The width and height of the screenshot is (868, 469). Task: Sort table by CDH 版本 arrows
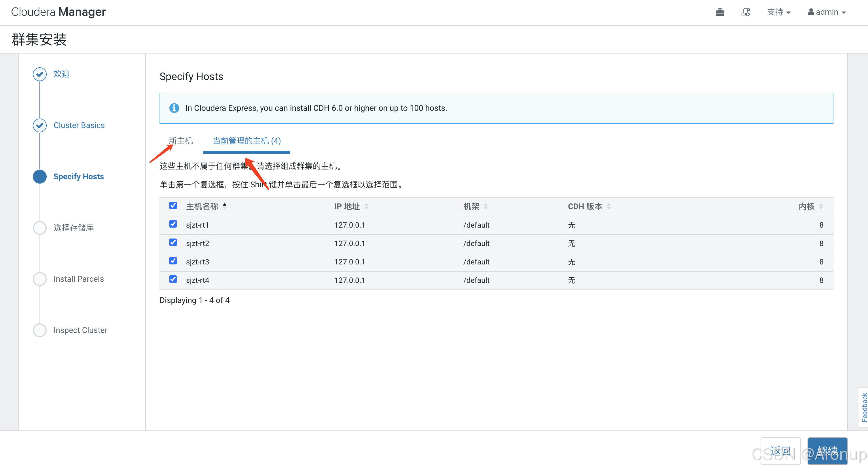[609, 206]
